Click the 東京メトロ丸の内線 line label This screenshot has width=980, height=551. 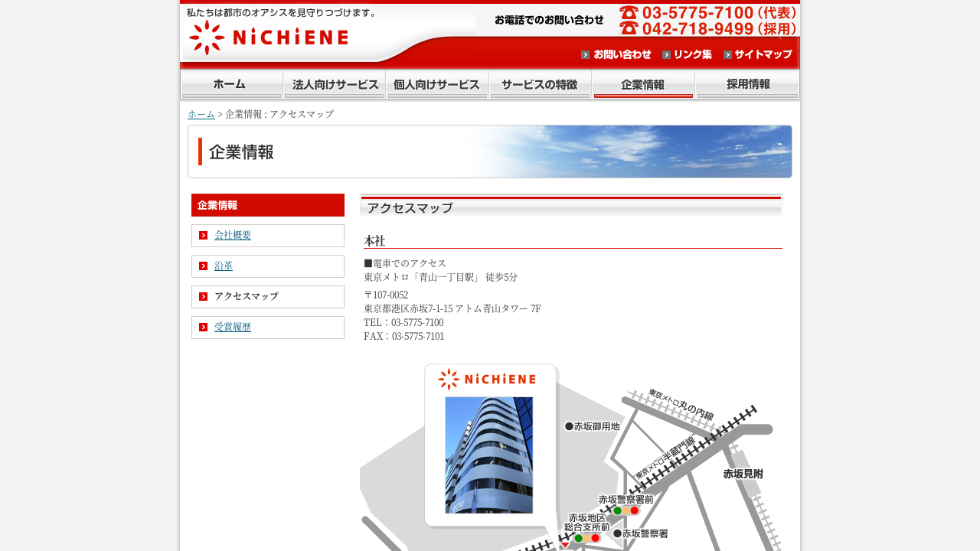681,405
